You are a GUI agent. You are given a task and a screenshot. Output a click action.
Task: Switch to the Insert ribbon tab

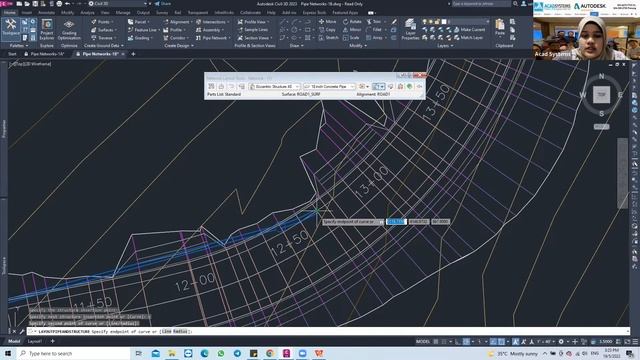click(x=27, y=13)
